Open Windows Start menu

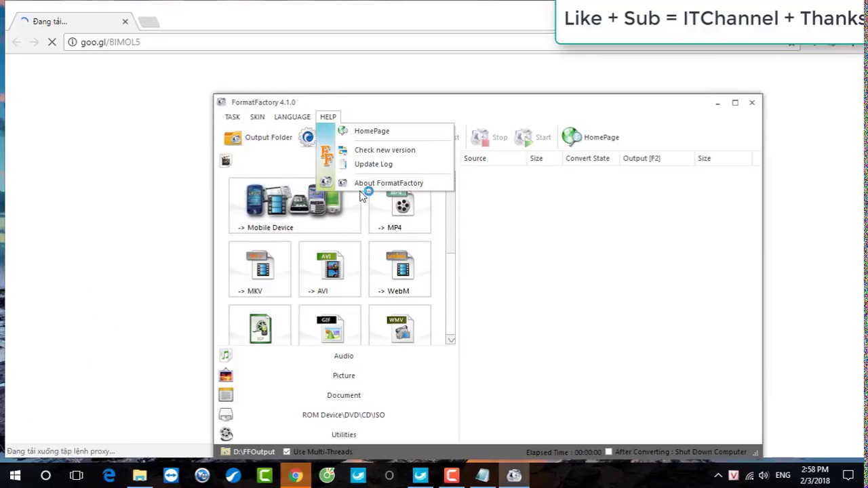pyautogui.click(x=15, y=476)
